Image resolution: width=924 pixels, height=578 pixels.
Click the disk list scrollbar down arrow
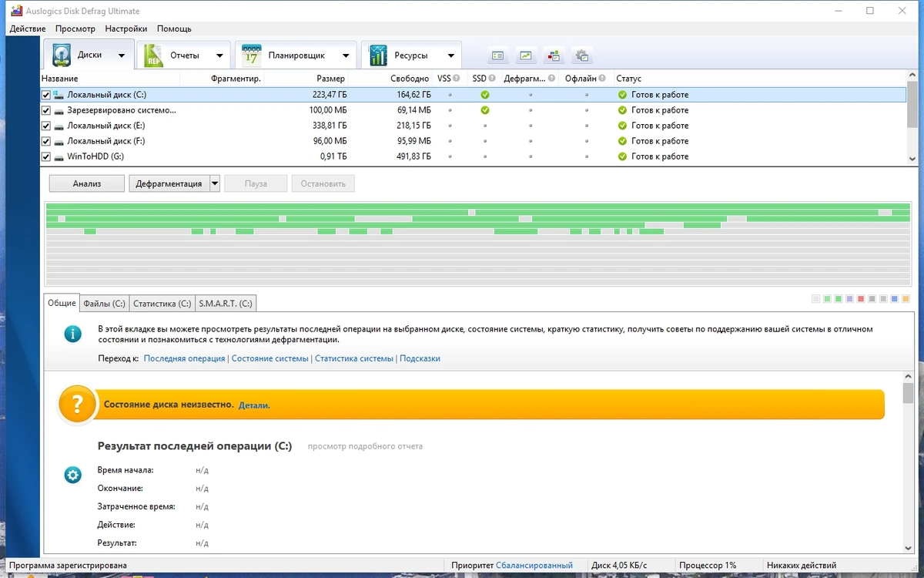[x=912, y=158]
